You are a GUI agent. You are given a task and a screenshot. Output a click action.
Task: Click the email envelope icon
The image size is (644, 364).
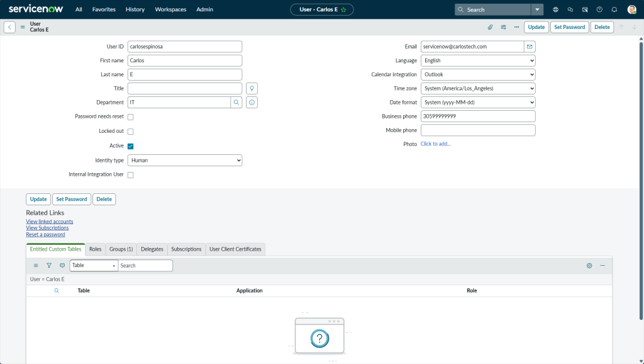tap(530, 47)
